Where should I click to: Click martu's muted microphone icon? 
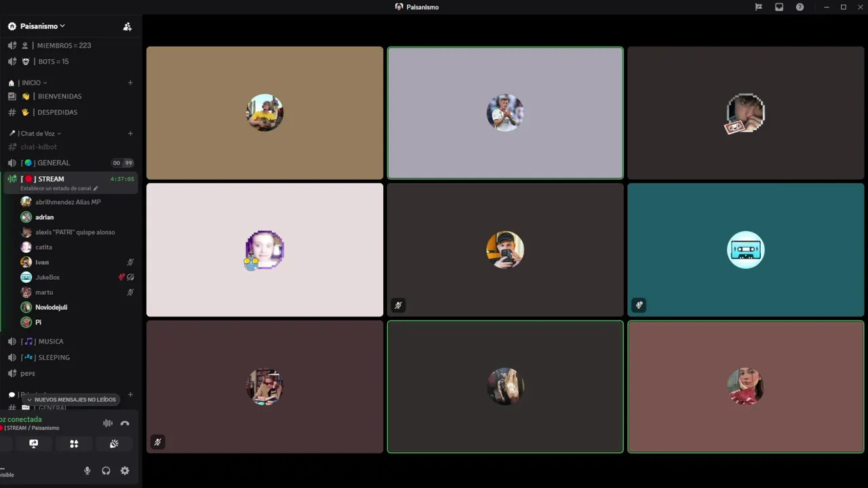(x=130, y=292)
